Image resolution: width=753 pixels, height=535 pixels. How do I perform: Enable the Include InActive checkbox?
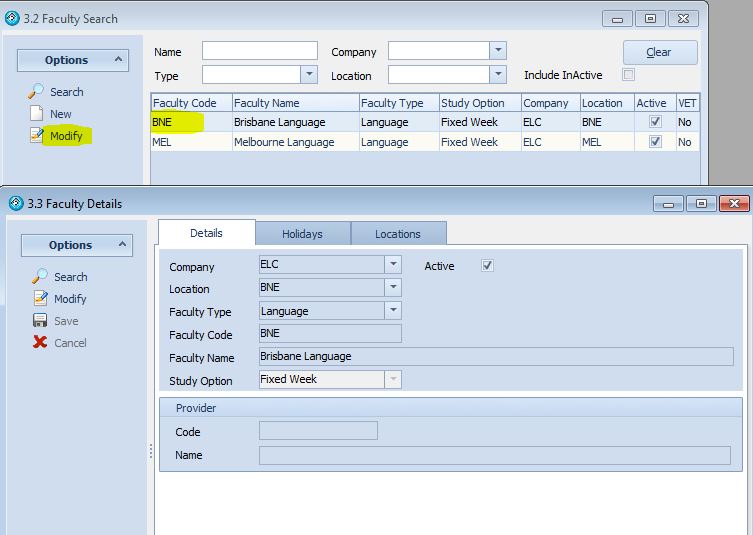point(628,75)
